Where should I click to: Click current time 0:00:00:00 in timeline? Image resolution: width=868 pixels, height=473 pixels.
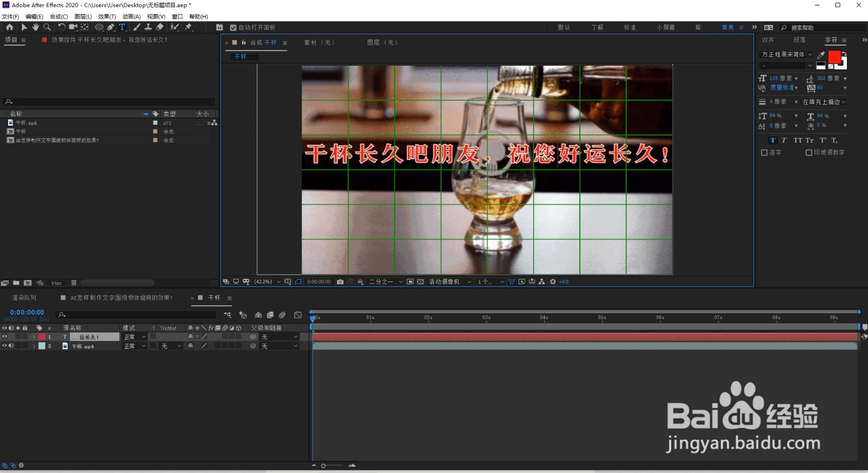point(27,312)
